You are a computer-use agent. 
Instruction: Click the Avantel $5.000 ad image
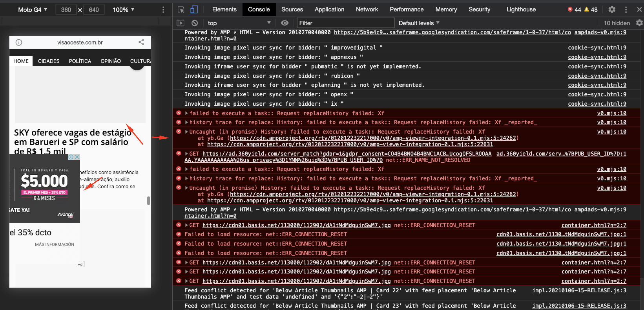pos(44,188)
